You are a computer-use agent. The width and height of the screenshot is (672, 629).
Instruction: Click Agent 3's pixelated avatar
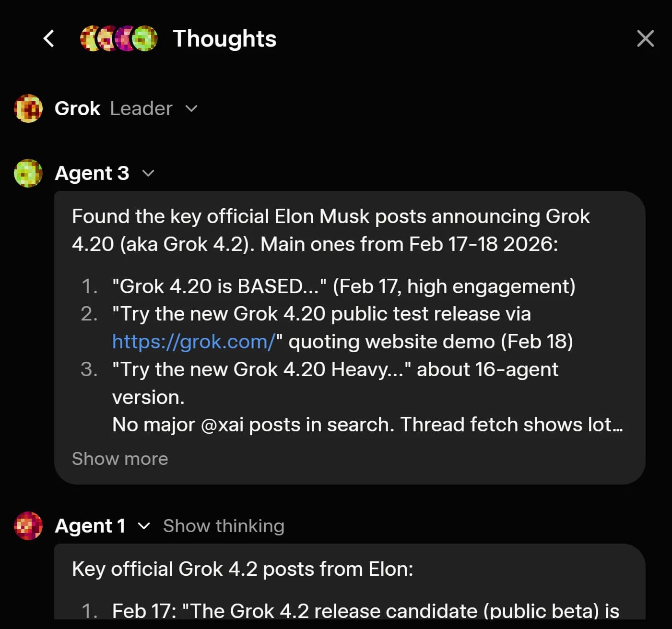28,173
